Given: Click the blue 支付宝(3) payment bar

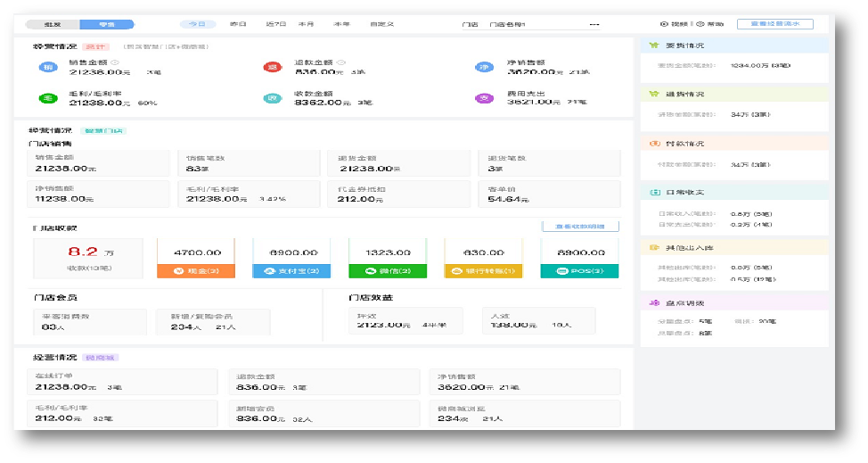Looking at the screenshot, I should (x=291, y=271).
